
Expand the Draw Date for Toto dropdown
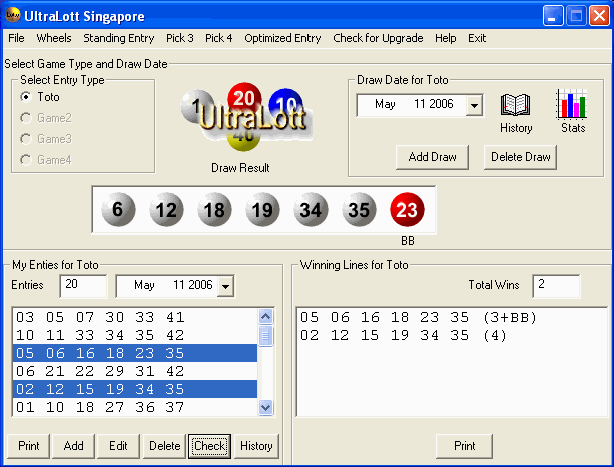tap(474, 105)
